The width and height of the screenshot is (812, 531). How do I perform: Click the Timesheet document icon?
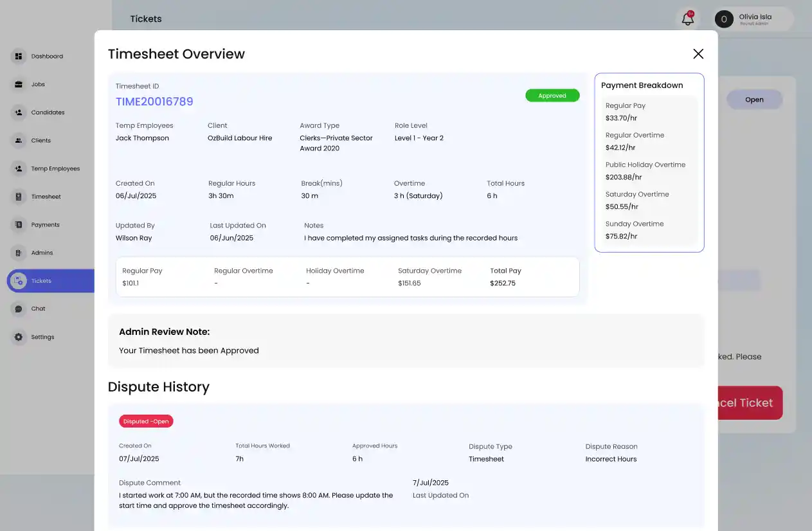coord(19,197)
